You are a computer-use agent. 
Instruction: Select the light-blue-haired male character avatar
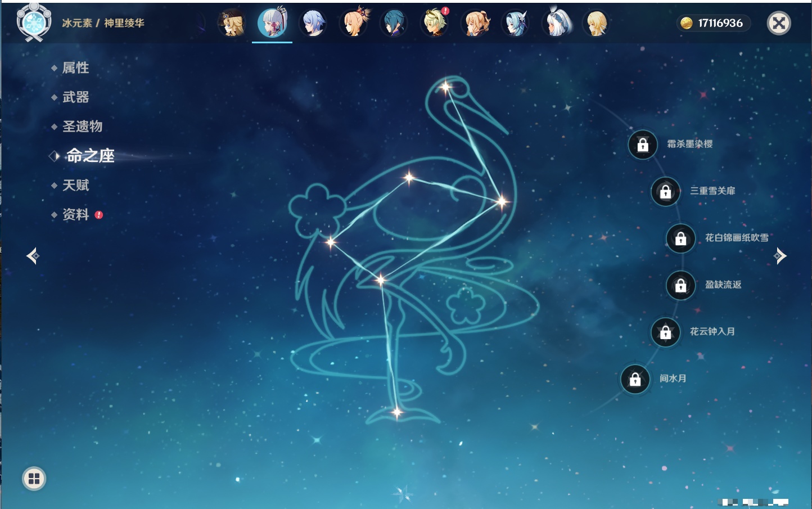point(313,23)
